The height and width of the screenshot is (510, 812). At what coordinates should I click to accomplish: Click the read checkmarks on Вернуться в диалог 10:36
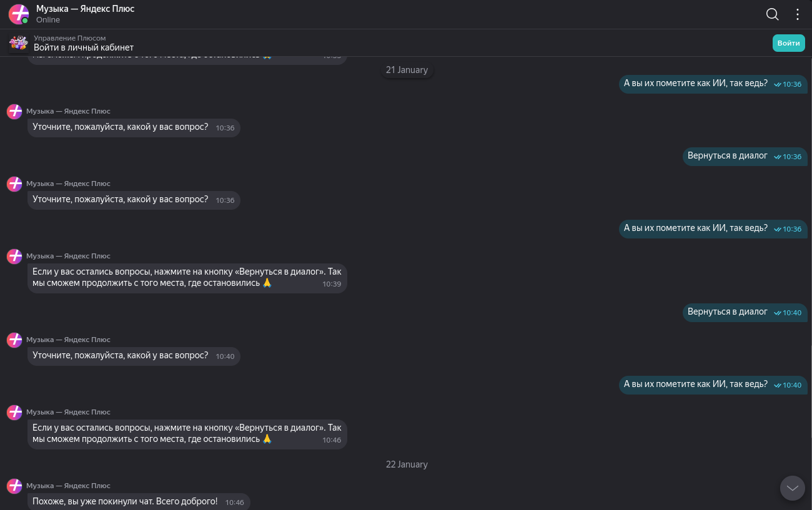778,157
